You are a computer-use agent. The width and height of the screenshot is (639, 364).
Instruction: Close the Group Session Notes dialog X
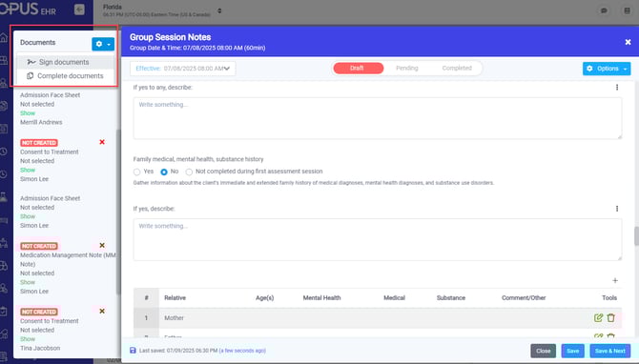coord(628,42)
